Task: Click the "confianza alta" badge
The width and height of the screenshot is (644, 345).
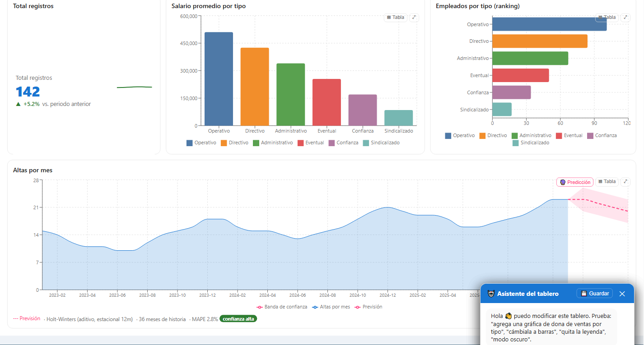Action: pos(238,319)
